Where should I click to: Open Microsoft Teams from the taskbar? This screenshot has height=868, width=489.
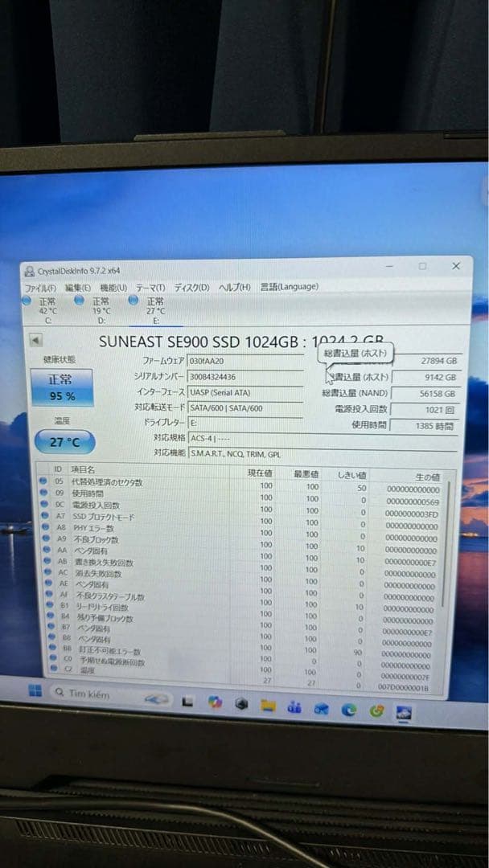point(294,707)
